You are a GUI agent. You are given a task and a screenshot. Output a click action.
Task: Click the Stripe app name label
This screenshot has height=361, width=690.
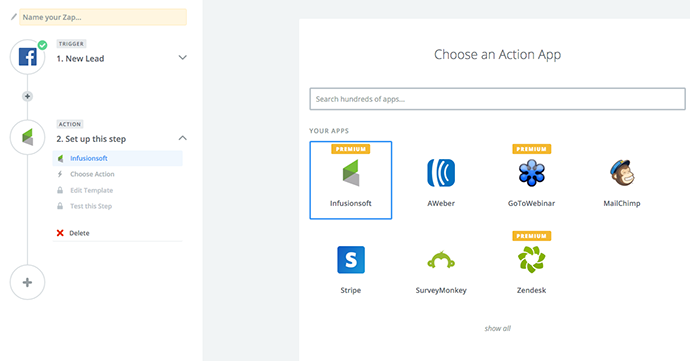[x=351, y=291]
